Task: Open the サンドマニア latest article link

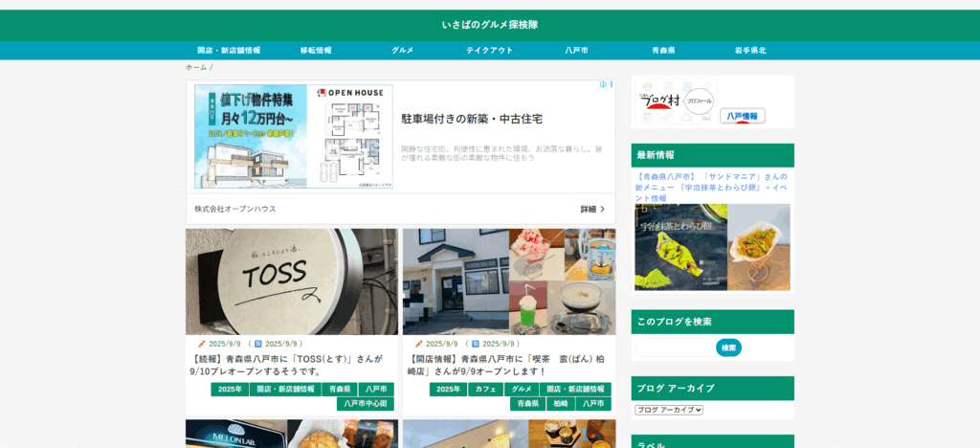Action: click(x=711, y=187)
